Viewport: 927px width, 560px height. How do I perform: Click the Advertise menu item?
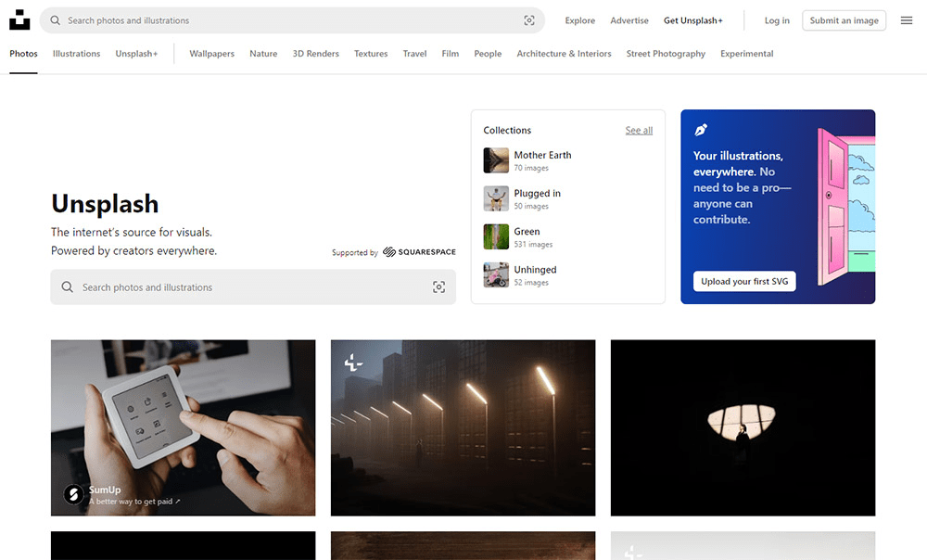pyautogui.click(x=629, y=19)
